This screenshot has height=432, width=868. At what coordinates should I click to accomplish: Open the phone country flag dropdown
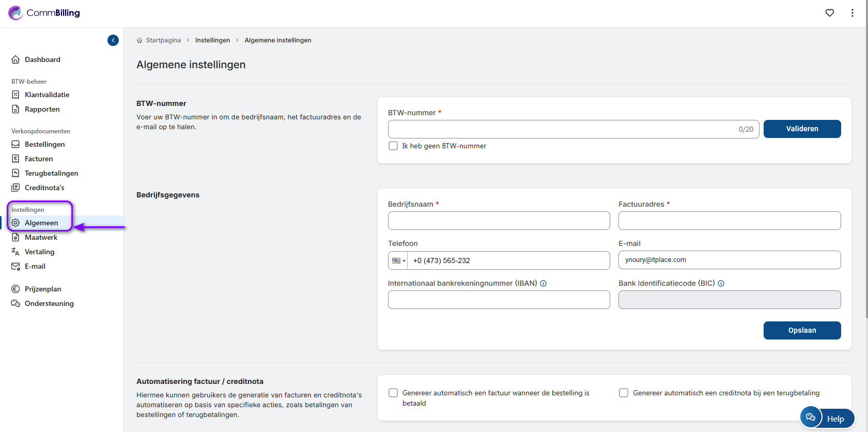398,260
